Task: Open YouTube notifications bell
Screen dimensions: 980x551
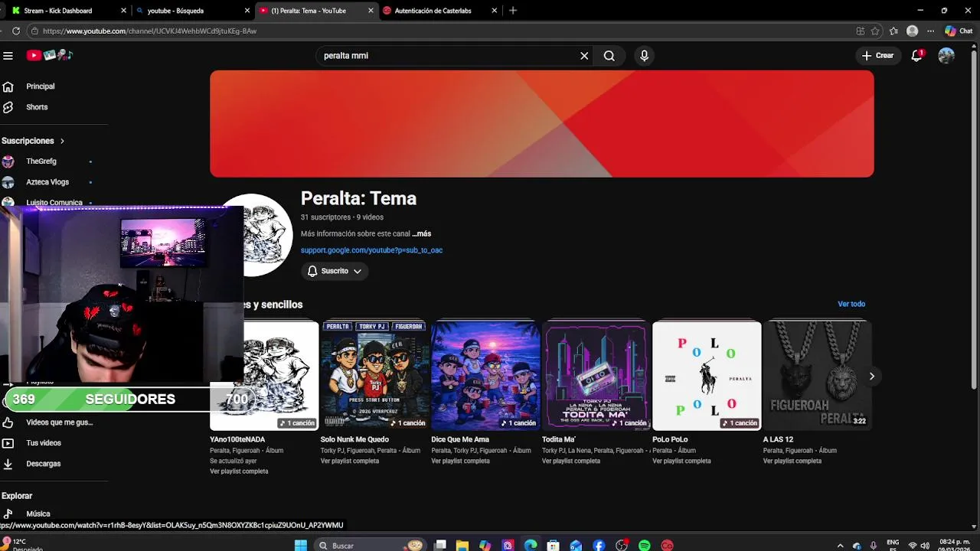Action: (916, 55)
